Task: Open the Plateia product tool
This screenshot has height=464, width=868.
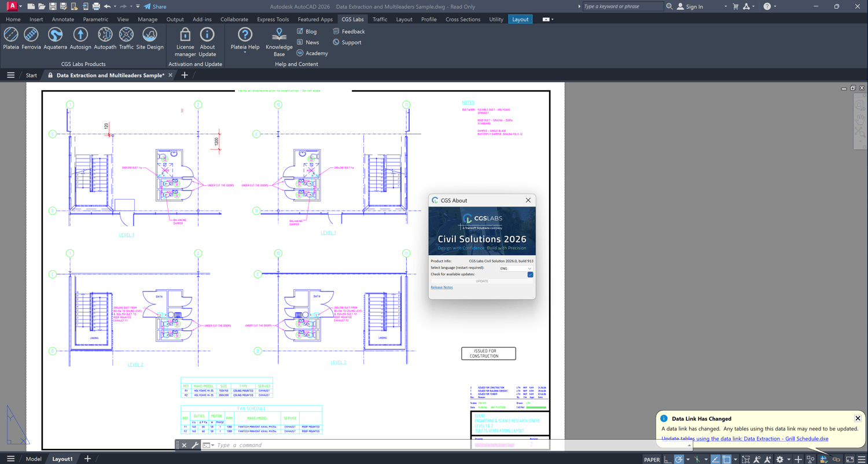Action: click(11, 39)
